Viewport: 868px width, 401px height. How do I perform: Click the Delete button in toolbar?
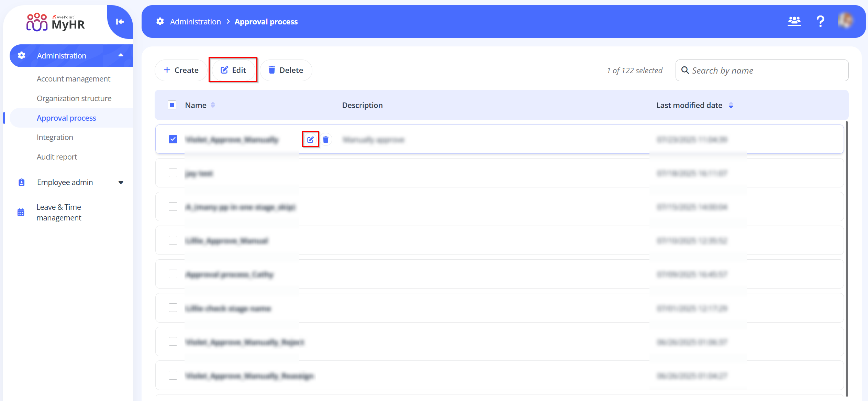(x=286, y=70)
